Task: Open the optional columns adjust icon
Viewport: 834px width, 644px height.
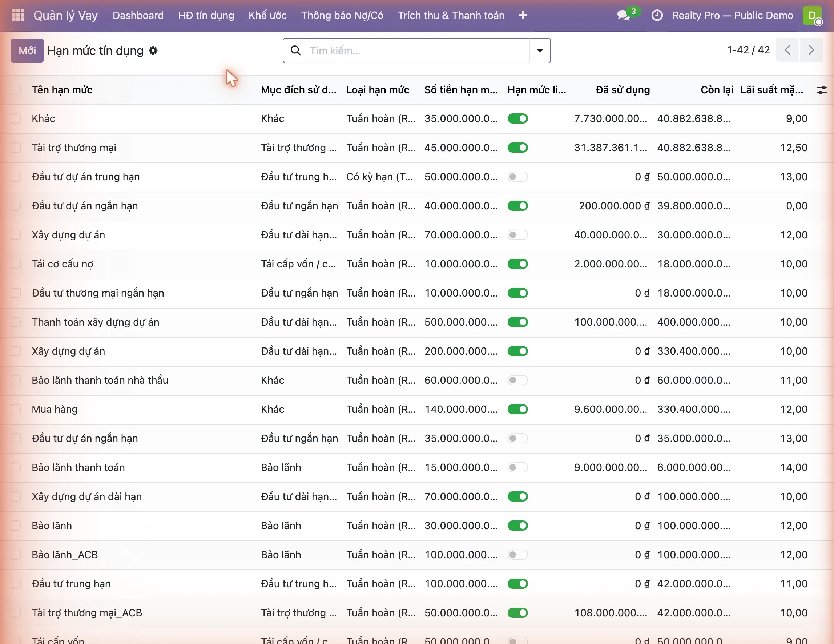Action: (x=821, y=90)
